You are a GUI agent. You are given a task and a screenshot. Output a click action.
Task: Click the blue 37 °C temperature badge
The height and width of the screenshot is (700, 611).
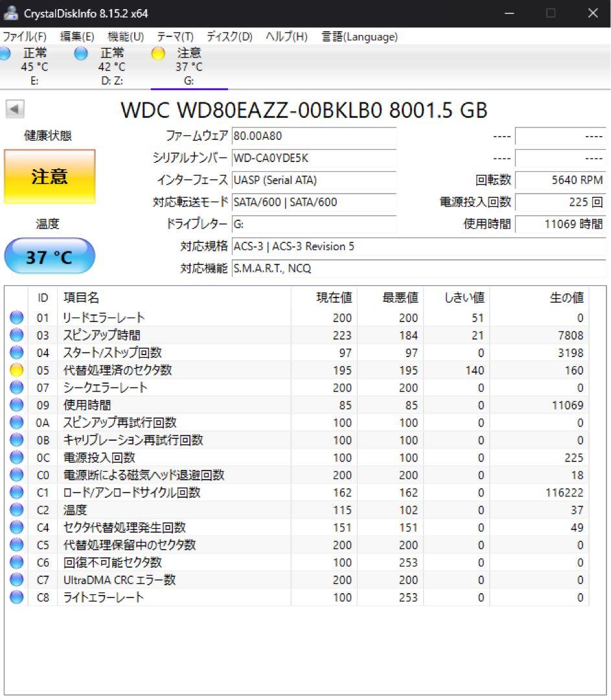[x=49, y=255]
